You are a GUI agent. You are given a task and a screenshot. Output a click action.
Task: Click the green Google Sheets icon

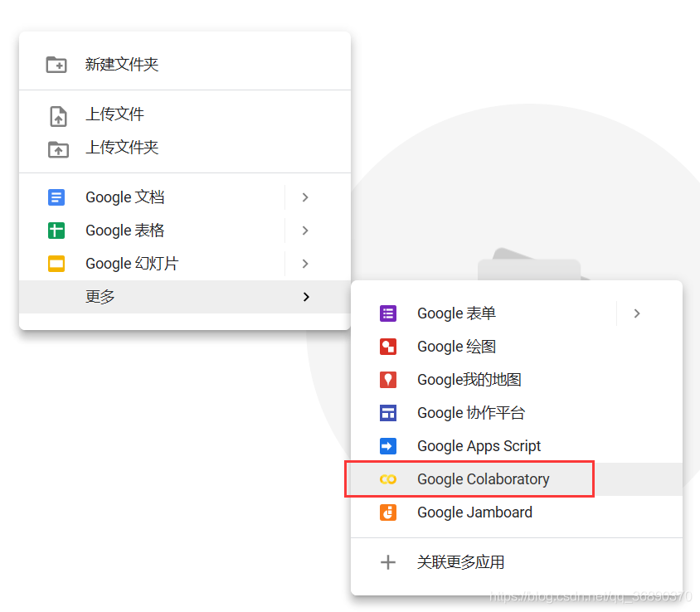(x=56, y=231)
